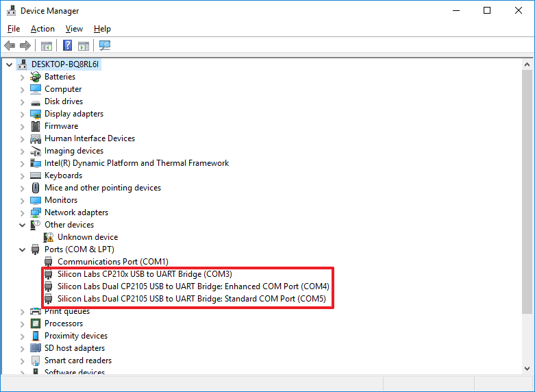Select the Human Interface Devices label
The width and height of the screenshot is (535, 392).
[x=90, y=138]
